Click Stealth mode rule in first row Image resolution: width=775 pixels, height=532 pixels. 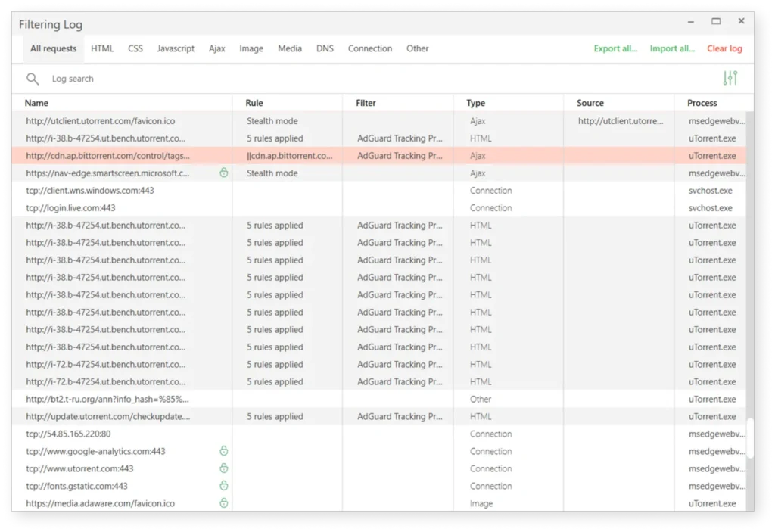(x=272, y=120)
